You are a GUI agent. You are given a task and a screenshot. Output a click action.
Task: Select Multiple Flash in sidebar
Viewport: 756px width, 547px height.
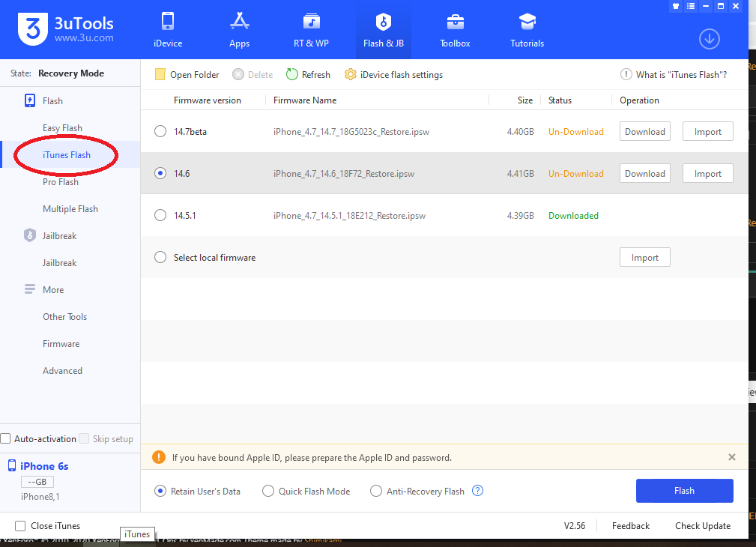click(x=70, y=209)
